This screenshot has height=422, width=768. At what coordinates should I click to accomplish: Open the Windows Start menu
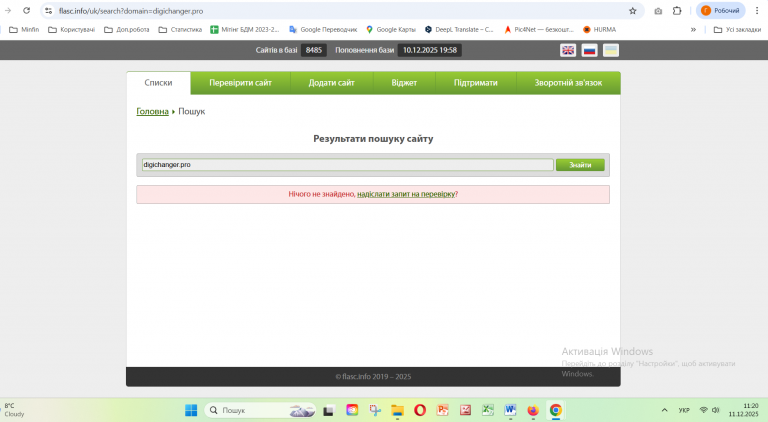tap(191, 410)
